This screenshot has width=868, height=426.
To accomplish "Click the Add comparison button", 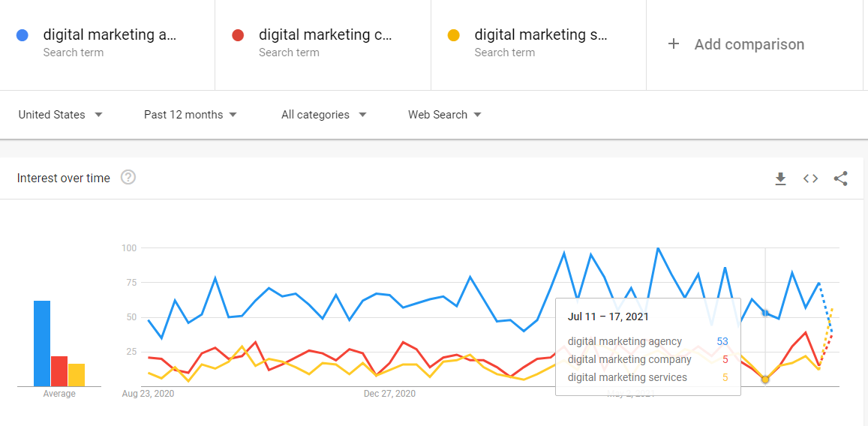I will [736, 44].
